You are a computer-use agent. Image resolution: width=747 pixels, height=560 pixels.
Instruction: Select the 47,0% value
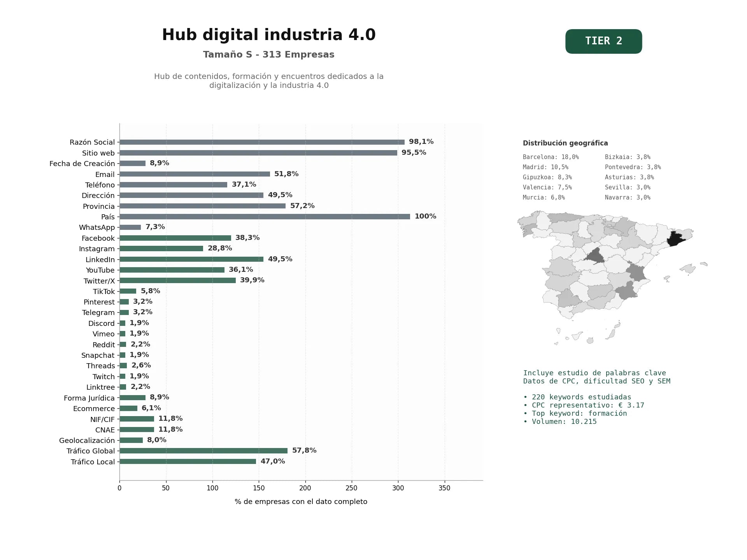[273, 461]
